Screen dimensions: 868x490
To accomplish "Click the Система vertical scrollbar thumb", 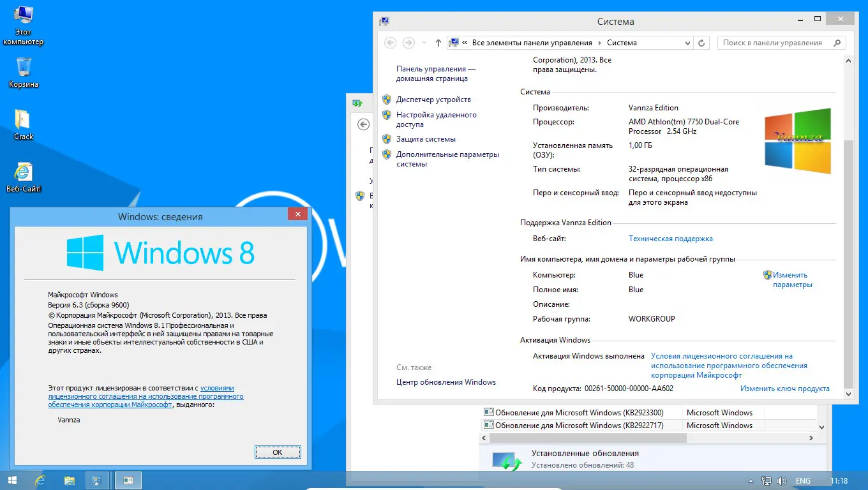I will pyautogui.click(x=848, y=263).
